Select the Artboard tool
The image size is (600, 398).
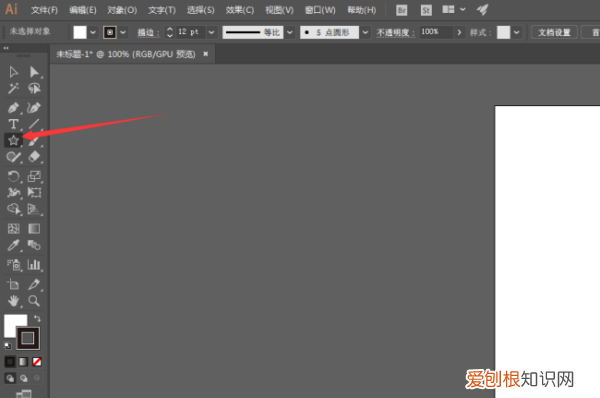click(x=13, y=284)
